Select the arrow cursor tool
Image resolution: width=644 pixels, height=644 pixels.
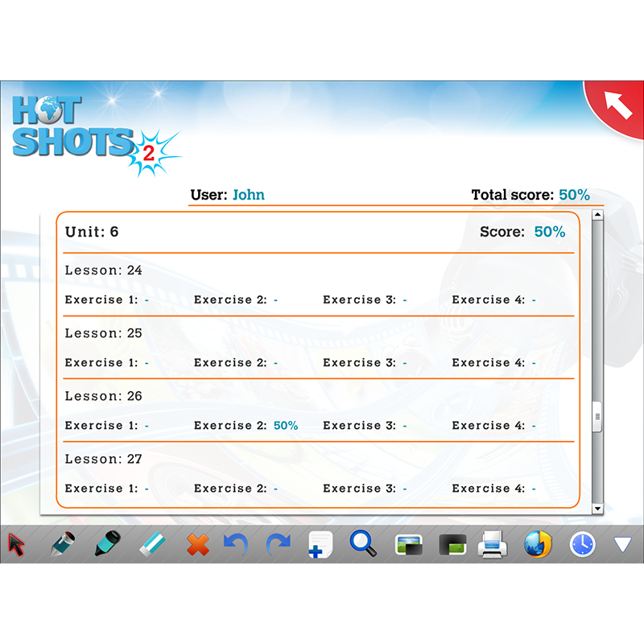(x=18, y=545)
